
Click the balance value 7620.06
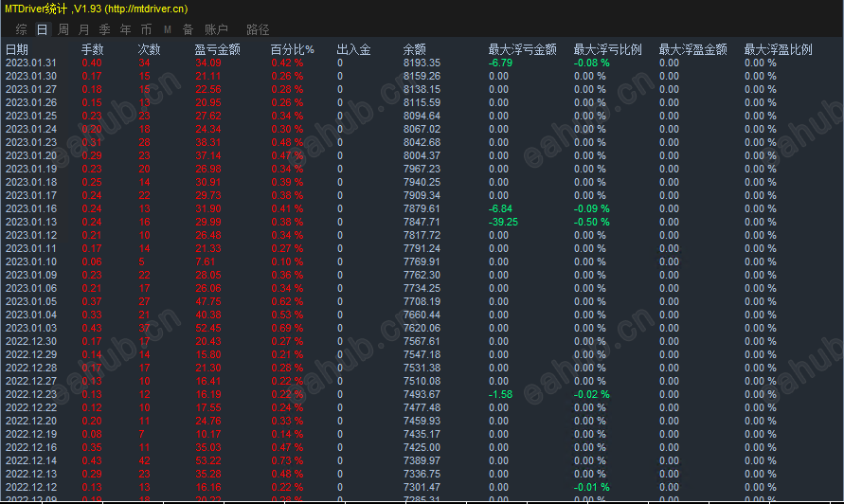coord(422,328)
